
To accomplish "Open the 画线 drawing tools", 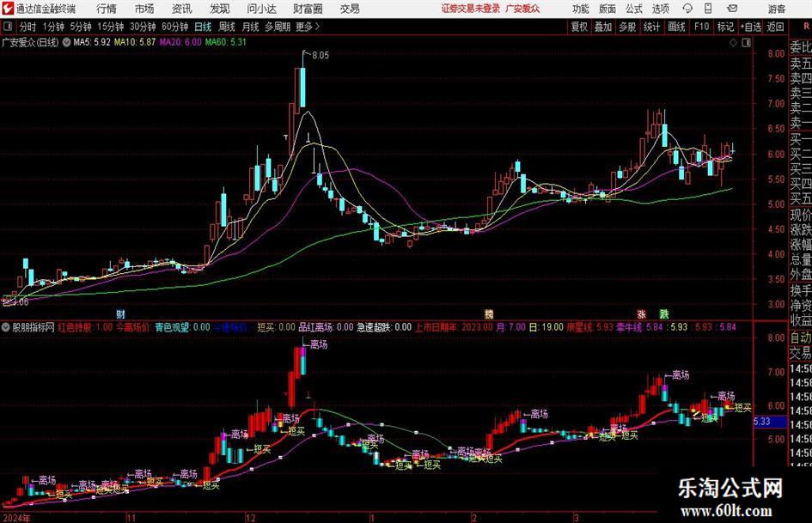I will [676, 27].
